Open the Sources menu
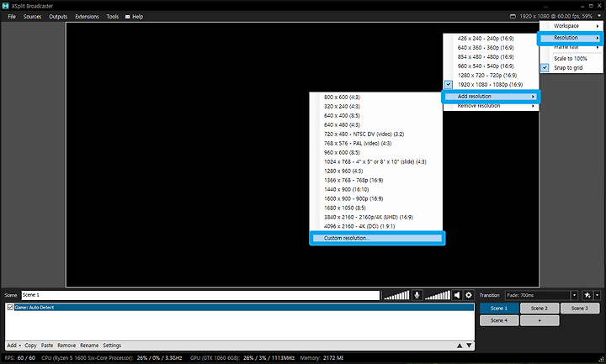The height and width of the screenshot is (364, 606). coord(32,17)
